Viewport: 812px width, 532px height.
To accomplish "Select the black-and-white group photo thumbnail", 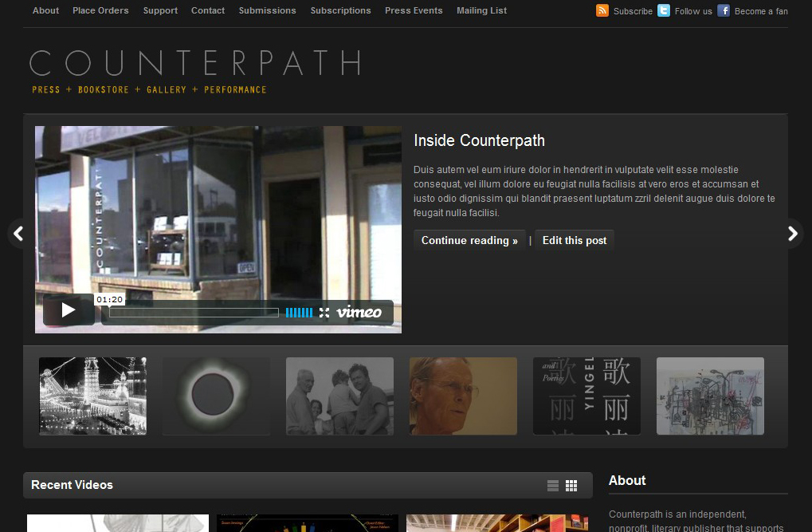I will pos(339,396).
